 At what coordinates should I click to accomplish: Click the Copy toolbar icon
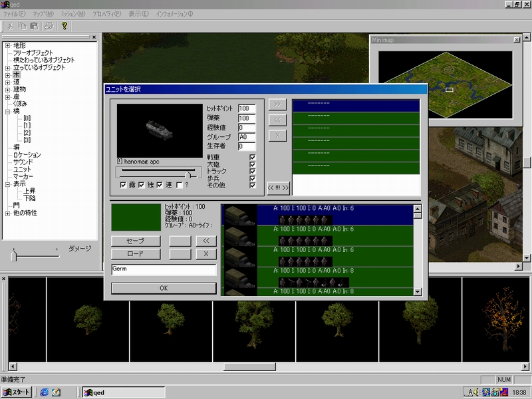[22, 26]
